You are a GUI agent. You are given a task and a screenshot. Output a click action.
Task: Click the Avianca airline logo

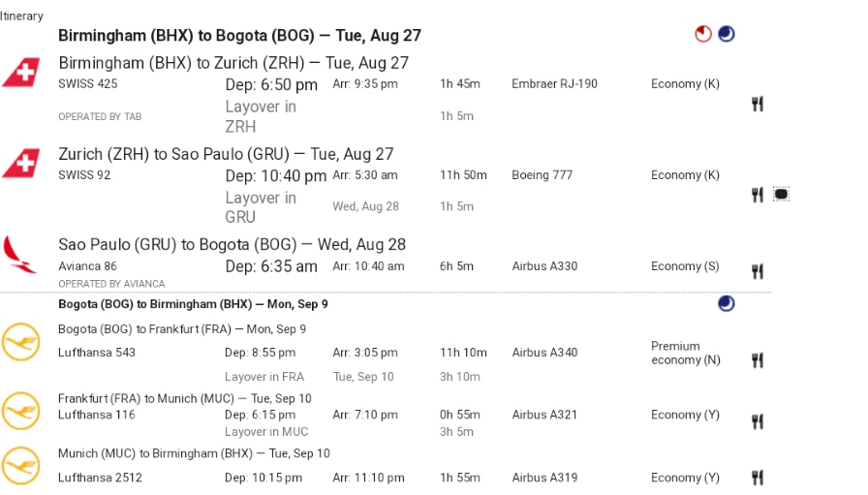(x=19, y=255)
